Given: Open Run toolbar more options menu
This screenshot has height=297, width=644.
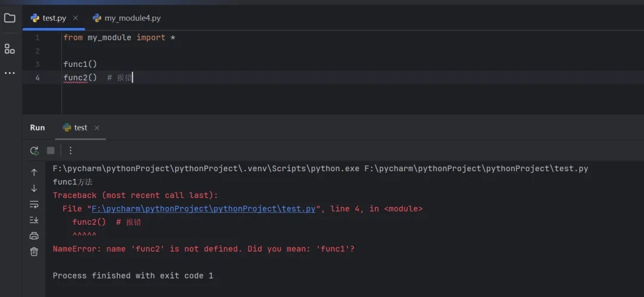Looking at the screenshot, I should point(70,151).
